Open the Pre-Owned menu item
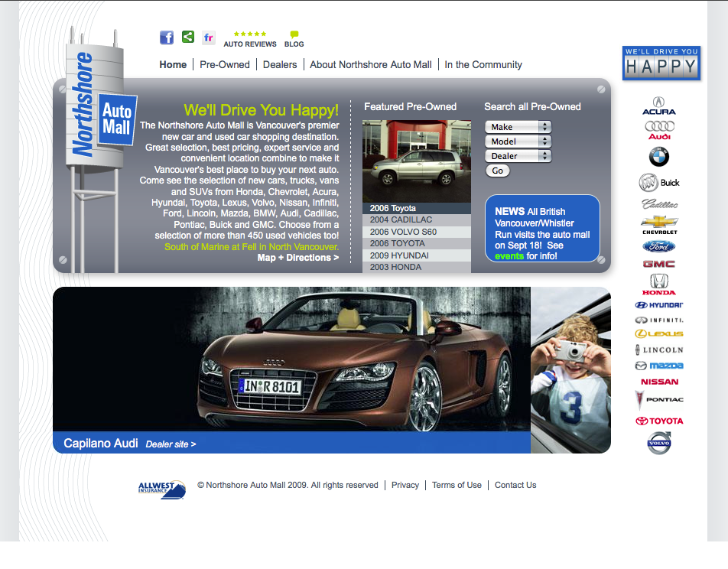The image size is (728, 569). [225, 64]
